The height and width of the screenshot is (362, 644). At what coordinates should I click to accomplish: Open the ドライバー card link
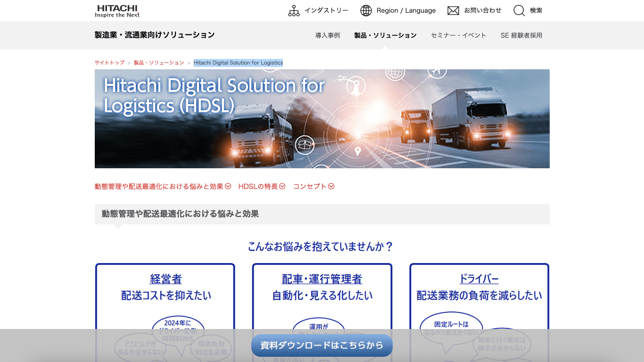pyautogui.click(x=479, y=279)
